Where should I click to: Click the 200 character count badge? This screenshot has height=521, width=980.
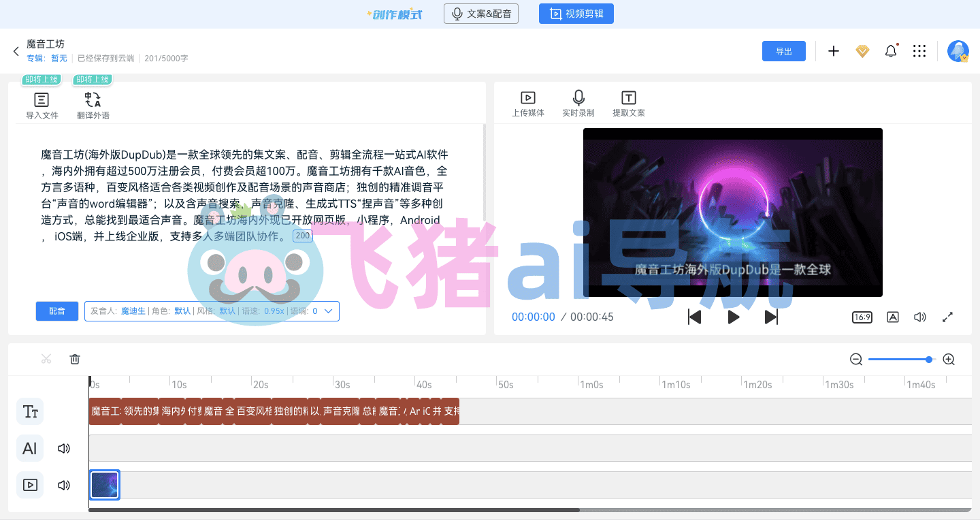303,236
